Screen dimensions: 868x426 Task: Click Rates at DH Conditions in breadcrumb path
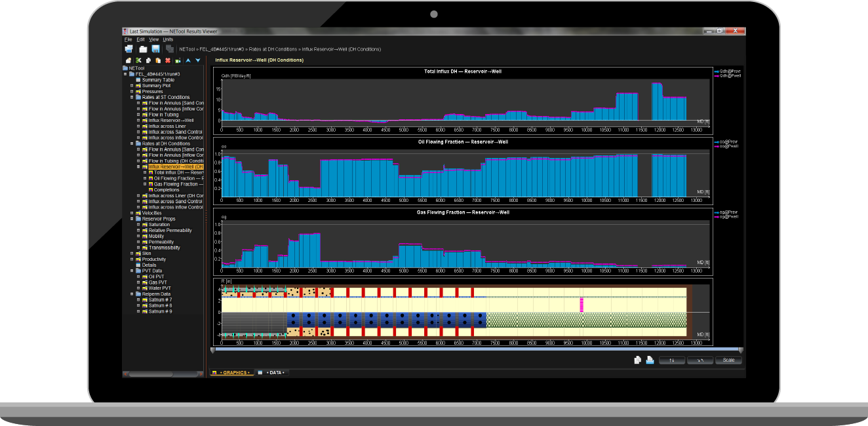point(273,49)
